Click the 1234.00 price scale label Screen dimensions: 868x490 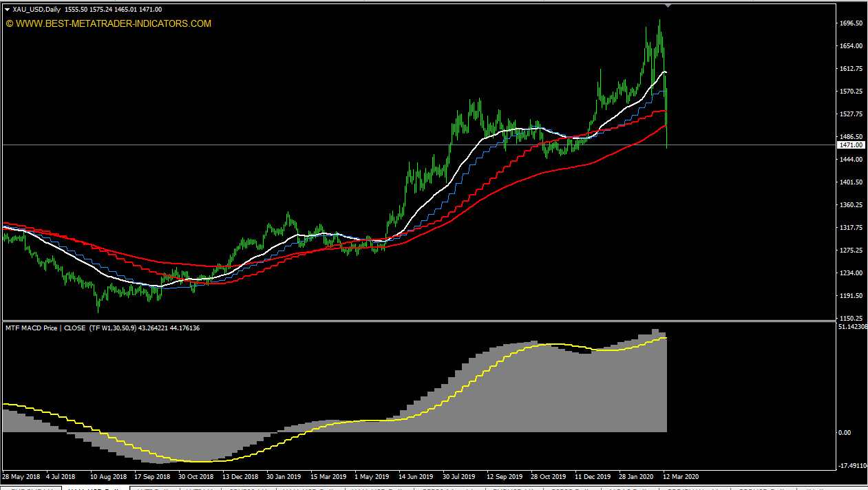[x=851, y=273]
